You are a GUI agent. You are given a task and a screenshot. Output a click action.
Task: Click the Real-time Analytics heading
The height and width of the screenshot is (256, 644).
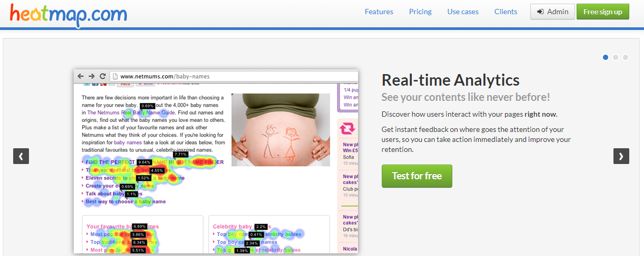(450, 80)
